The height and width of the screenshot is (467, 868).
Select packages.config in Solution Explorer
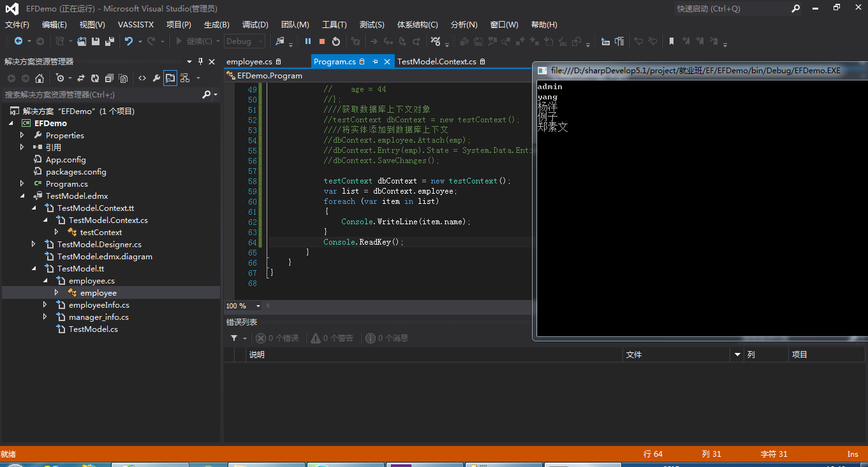[76, 172]
